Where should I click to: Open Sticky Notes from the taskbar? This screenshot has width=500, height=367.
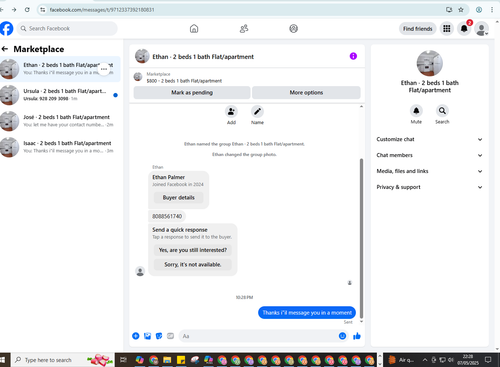click(x=181, y=360)
